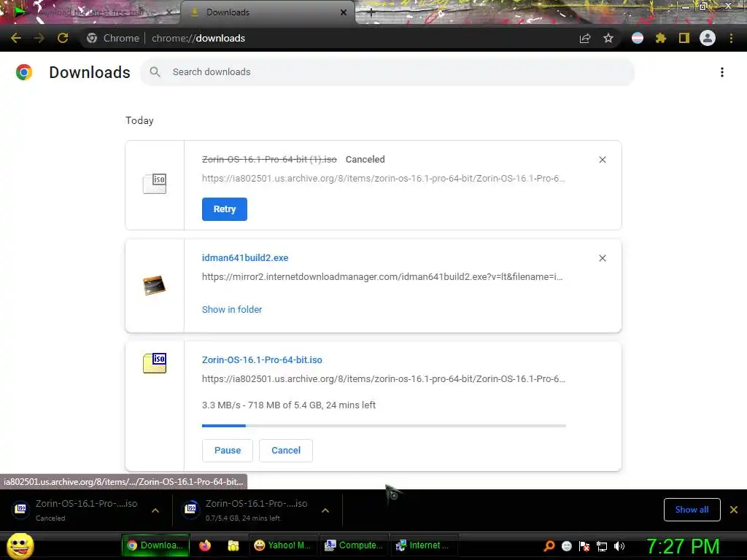Viewport: 747px width, 560px height.
Task: Open the Extensions puzzle icon
Action: [661, 38]
